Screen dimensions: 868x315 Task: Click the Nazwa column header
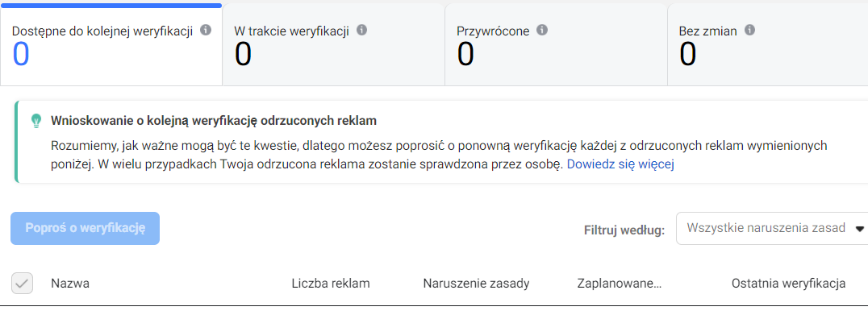70,284
